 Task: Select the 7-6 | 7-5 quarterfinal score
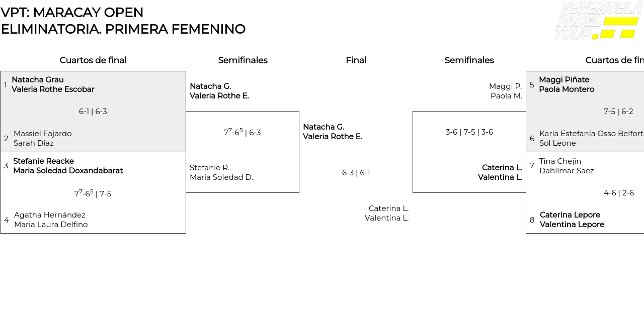pyautogui.click(x=93, y=193)
